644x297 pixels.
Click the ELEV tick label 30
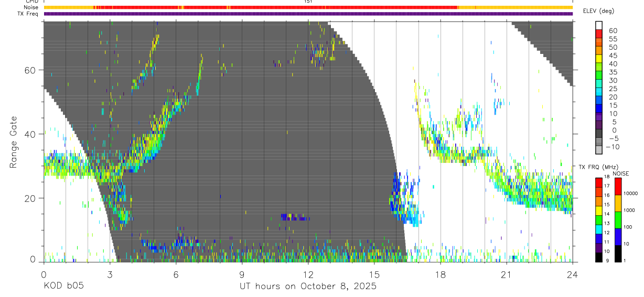point(613,81)
